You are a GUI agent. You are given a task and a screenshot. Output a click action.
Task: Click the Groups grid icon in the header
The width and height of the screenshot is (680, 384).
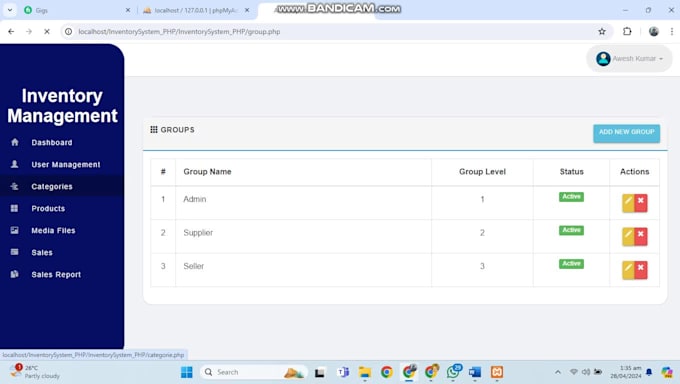[x=154, y=129]
